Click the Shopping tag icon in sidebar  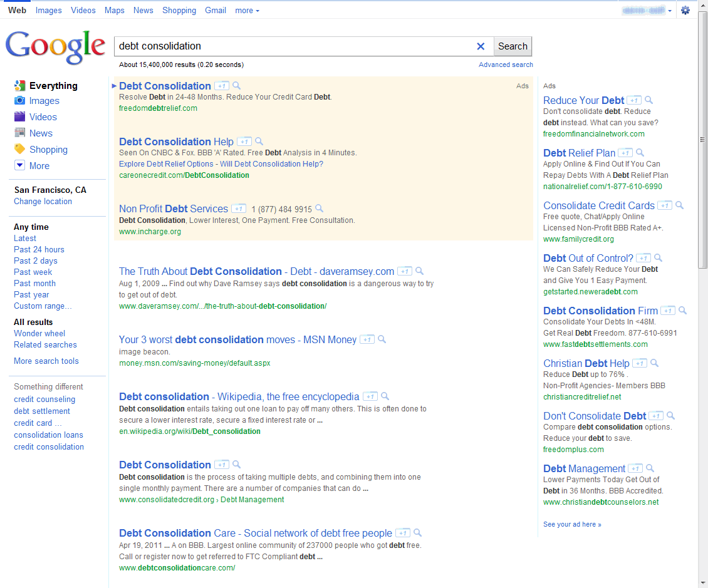(x=19, y=149)
